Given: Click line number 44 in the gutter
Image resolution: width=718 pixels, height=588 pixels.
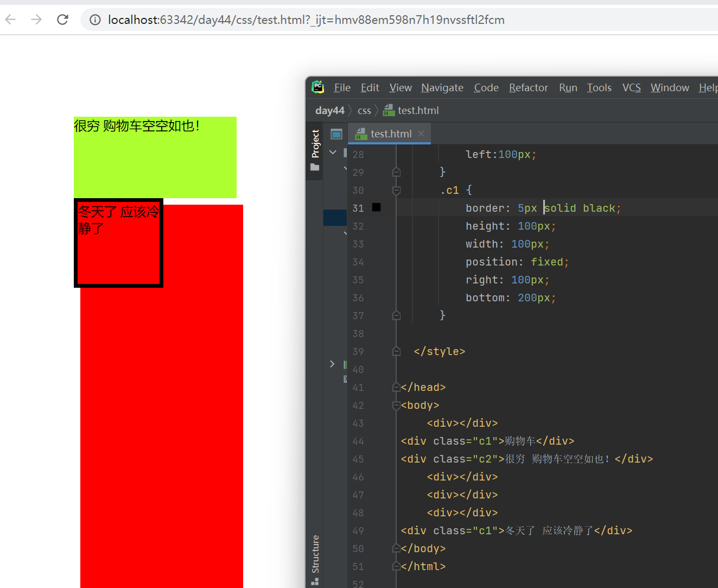Looking at the screenshot, I should [358, 441].
